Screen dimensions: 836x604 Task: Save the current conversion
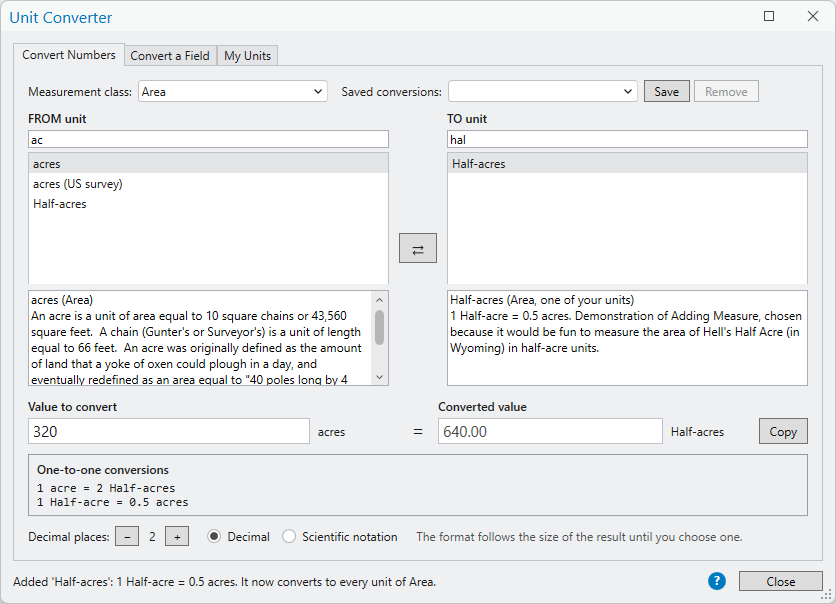point(666,91)
